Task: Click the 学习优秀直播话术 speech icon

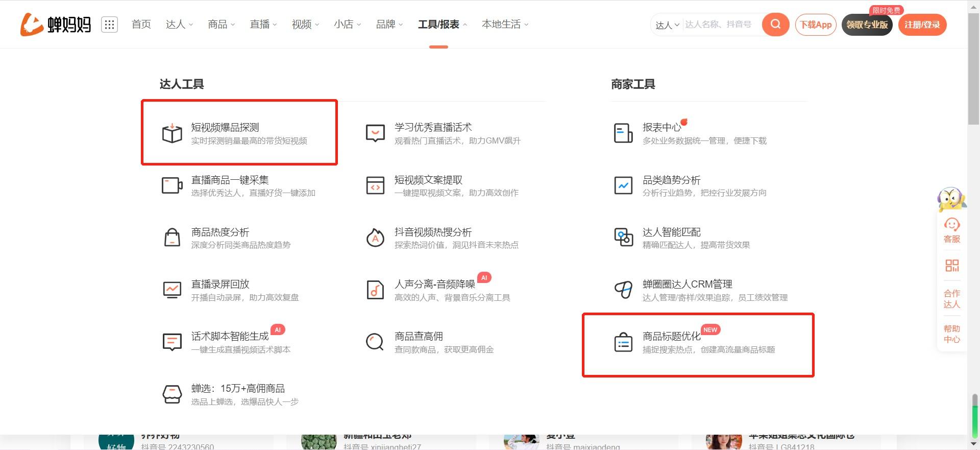Action: (x=375, y=133)
